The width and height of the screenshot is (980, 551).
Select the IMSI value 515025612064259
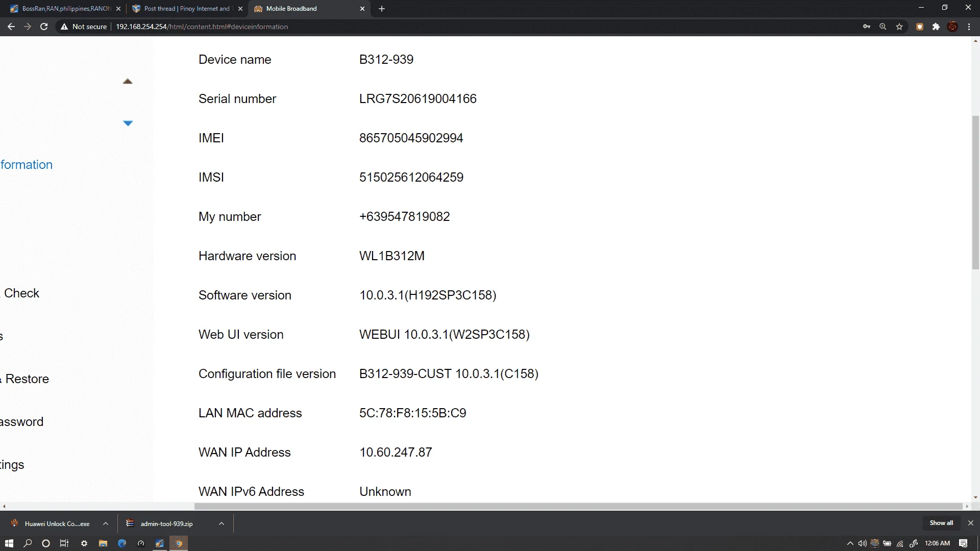click(x=411, y=178)
